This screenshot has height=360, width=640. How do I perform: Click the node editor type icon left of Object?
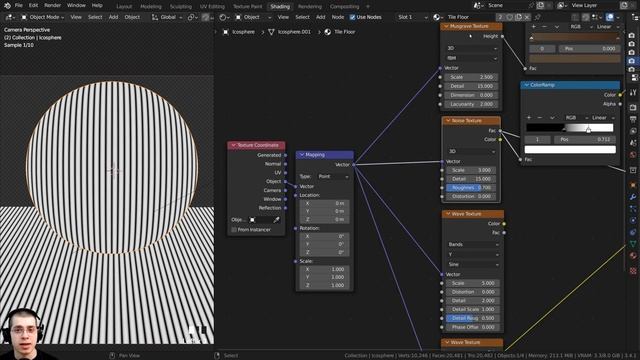pyautogui.click(x=223, y=17)
